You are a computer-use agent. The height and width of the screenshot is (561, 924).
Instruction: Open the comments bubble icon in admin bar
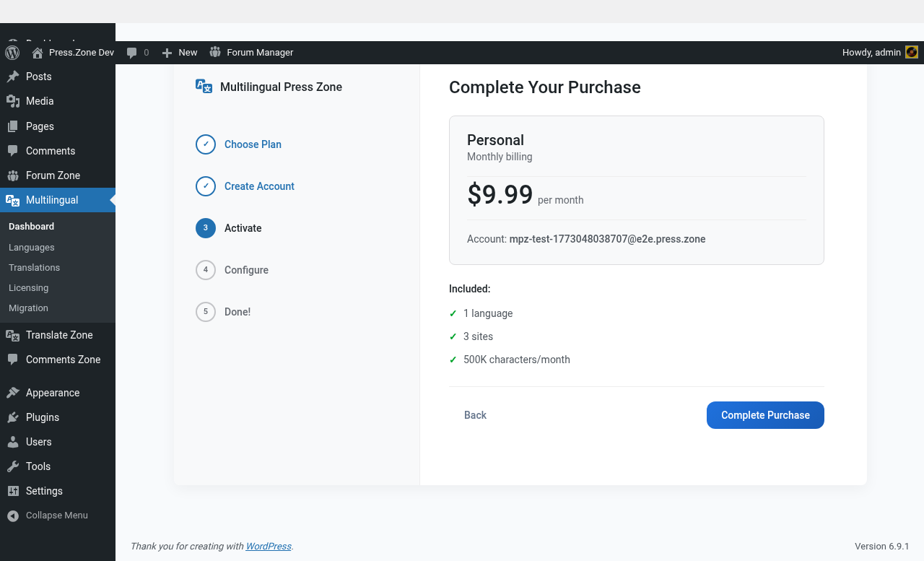click(131, 53)
